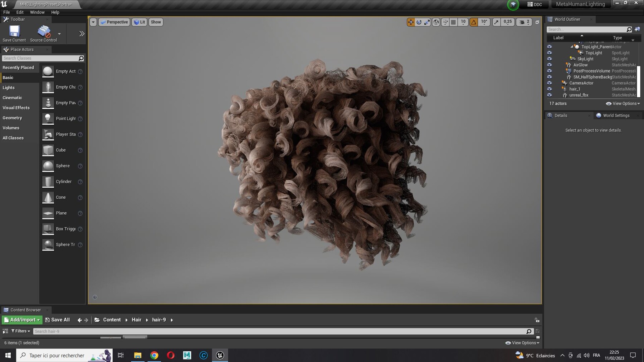Hide the SkyLight actor via eye icon
This screenshot has width=644, height=362.
[550, 59]
